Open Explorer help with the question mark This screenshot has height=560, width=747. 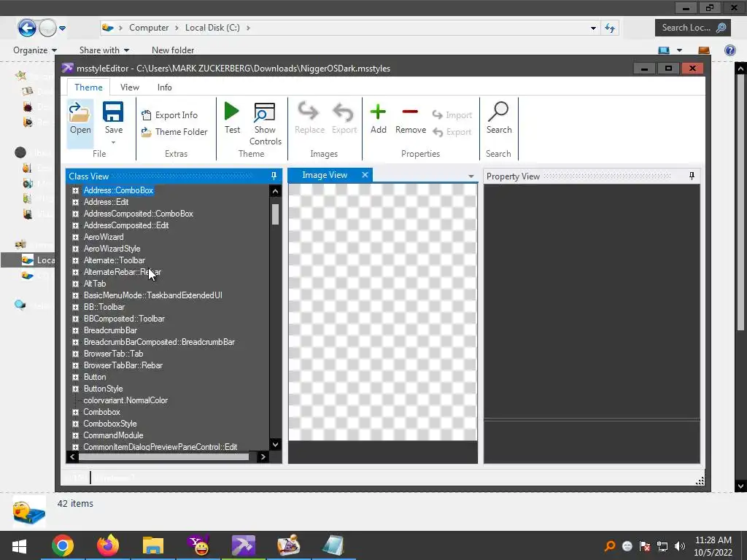[x=729, y=50]
